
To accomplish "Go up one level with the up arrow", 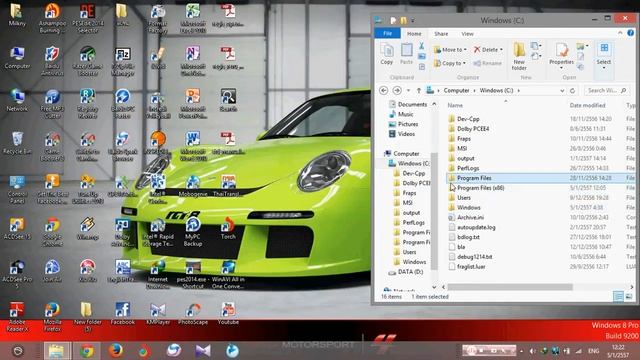I will pyautogui.click(x=418, y=91).
